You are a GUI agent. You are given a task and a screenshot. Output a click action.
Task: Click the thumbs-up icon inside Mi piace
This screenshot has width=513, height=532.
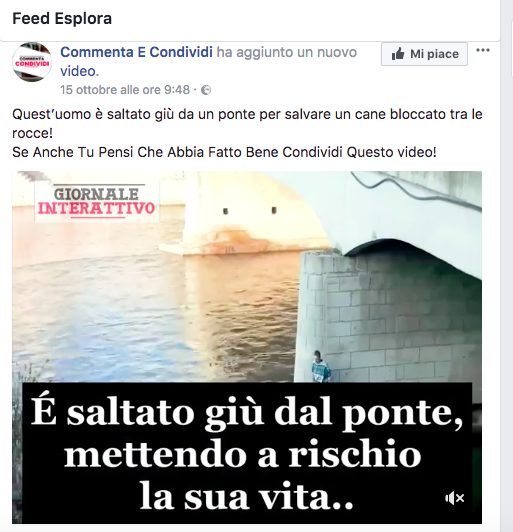point(398,54)
